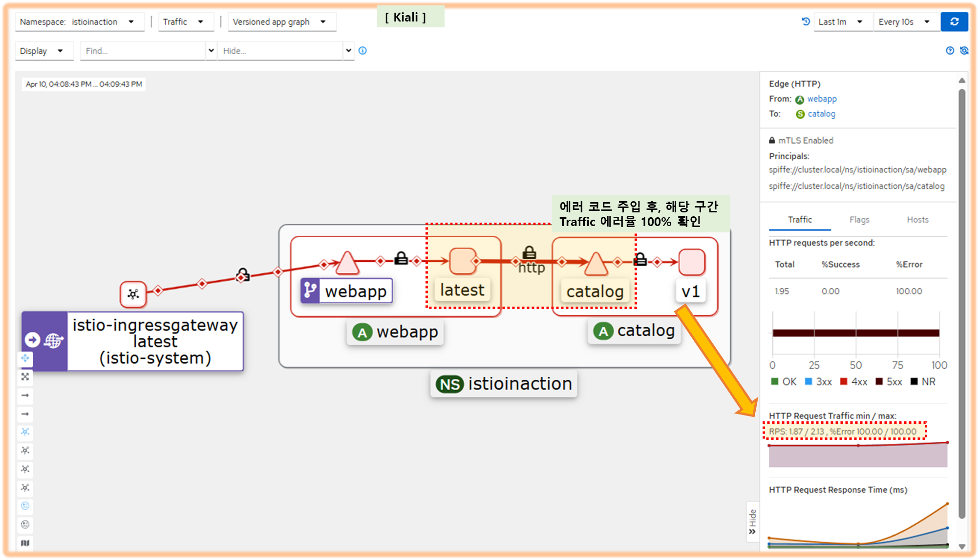This screenshot has height=560, width=979.
Task: Open the Every 10s refresh interval dropdown
Action: (x=907, y=22)
